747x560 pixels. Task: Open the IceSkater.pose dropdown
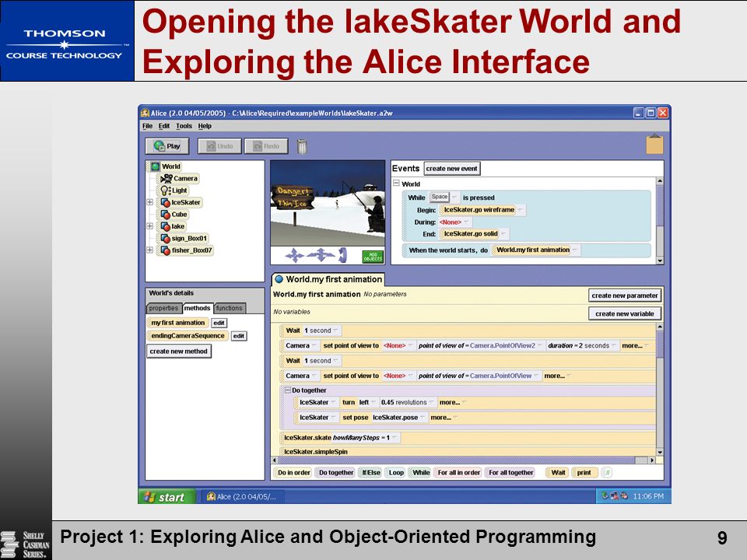pyautogui.click(x=422, y=418)
